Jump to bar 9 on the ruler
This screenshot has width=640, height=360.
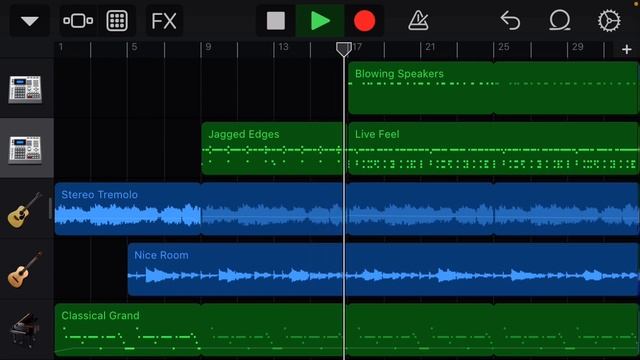tap(208, 47)
